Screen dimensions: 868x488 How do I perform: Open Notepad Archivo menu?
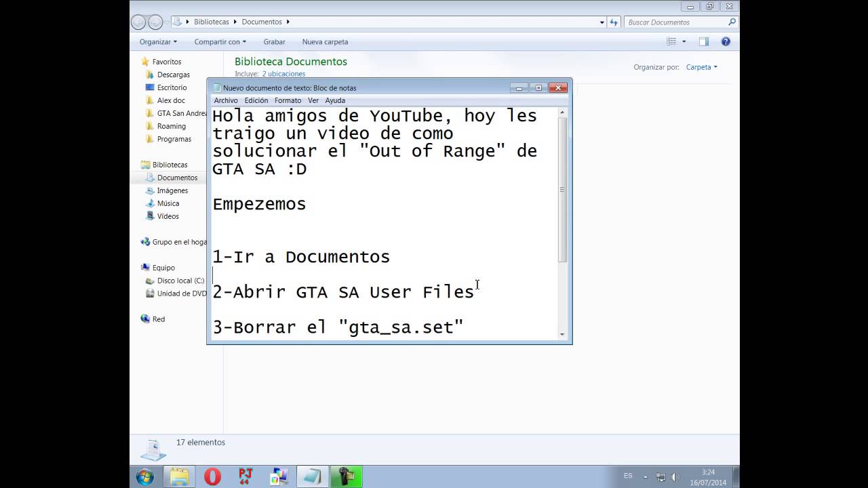[226, 100]
